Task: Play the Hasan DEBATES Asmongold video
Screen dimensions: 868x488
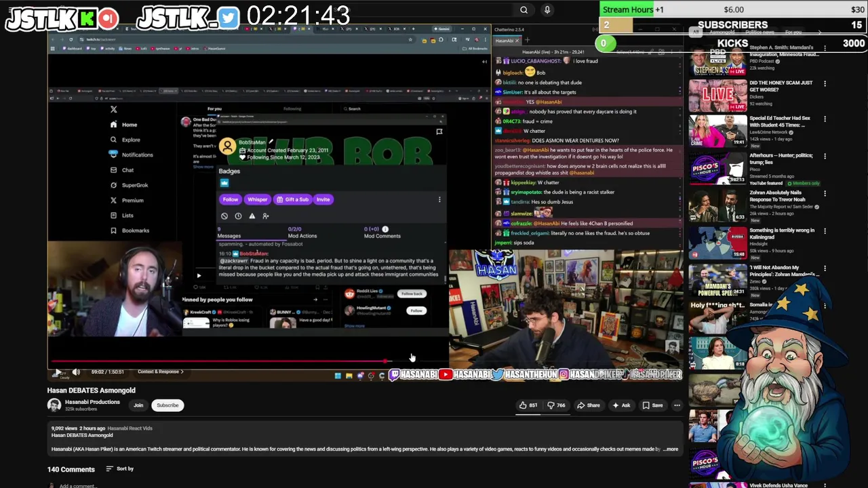Action: [x=58, y=372]
